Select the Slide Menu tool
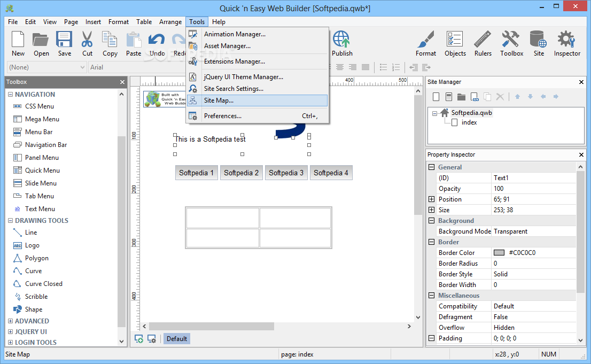Image resolution: width=591 pixels, height=364 pixels. click(x=41, y=183)
